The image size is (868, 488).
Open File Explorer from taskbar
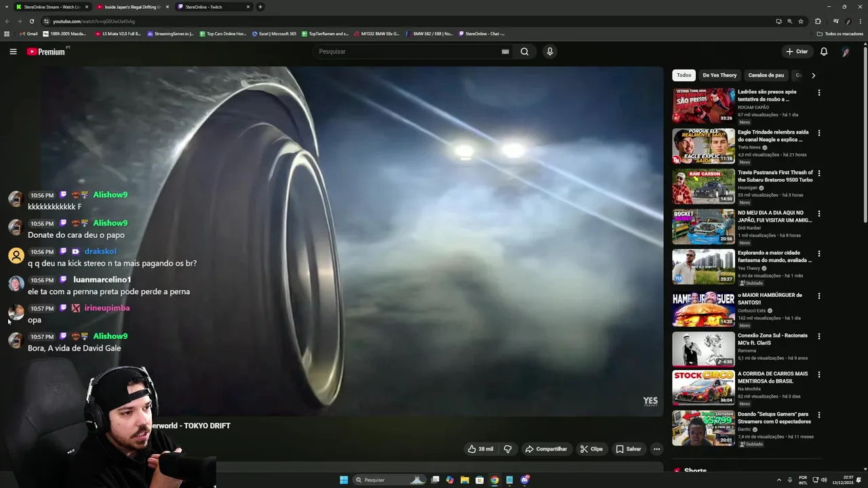click(465, 480)
